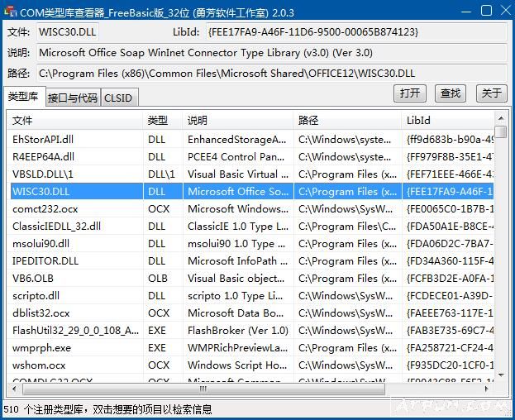Image resolution: width=515 pixels, height=420 pixels.
Task: Click the Windows Script Ho... description cell
Action: pyautogui.click(x=238, y=365)
